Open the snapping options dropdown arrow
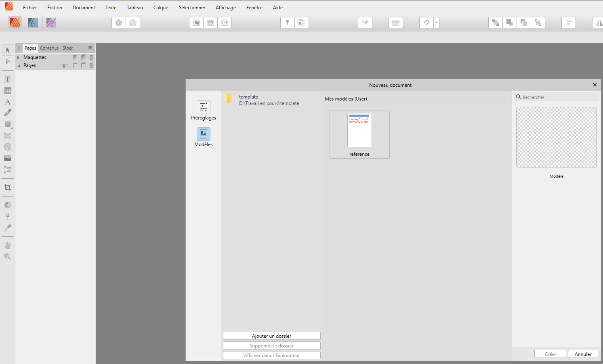Viewport: 603px width, 364px height. [x=437, y=23]
